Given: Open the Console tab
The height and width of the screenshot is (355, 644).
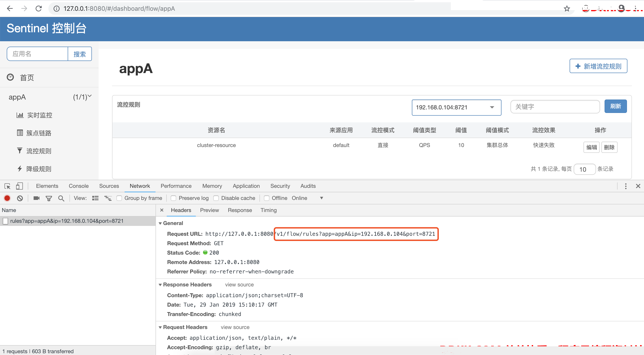Looking at the screenshot, I should (78, 186).
